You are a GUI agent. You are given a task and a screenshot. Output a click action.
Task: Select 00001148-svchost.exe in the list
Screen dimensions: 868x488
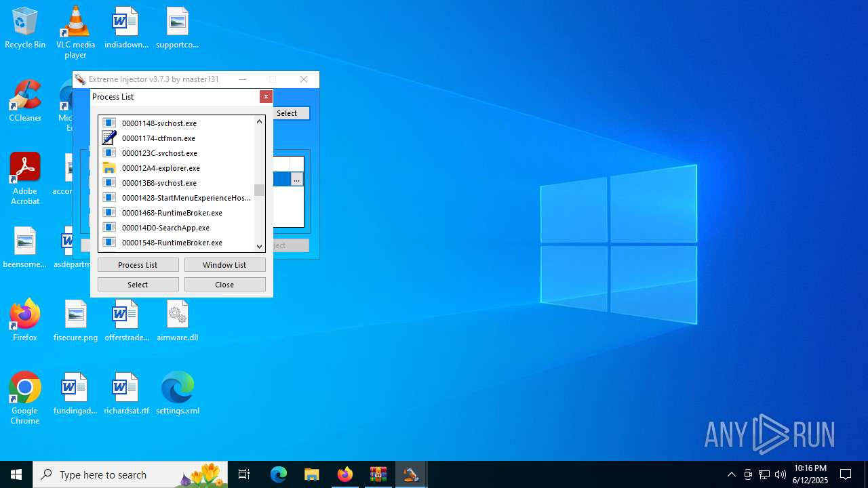click(176, 123)
